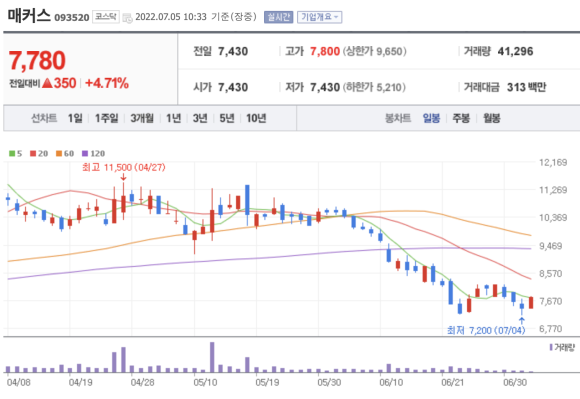
Task: Click the current price 7,780
Action: click(x=37, y=60)
